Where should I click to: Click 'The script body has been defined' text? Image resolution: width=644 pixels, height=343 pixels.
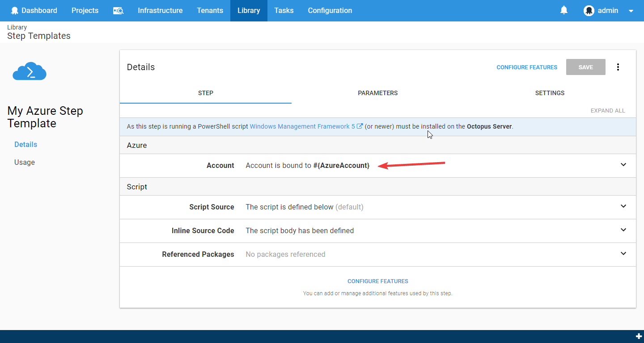coord(300,230)
